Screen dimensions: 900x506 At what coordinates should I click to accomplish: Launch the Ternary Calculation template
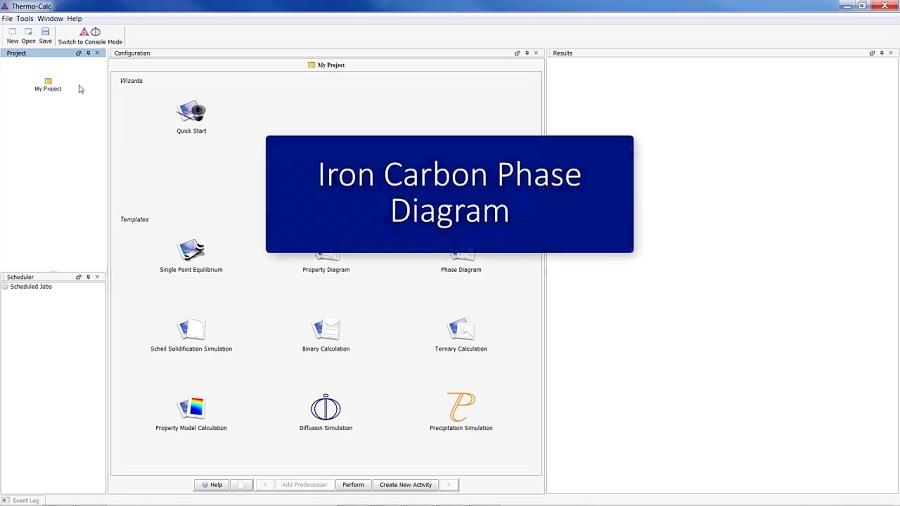[x=461, y=330]
